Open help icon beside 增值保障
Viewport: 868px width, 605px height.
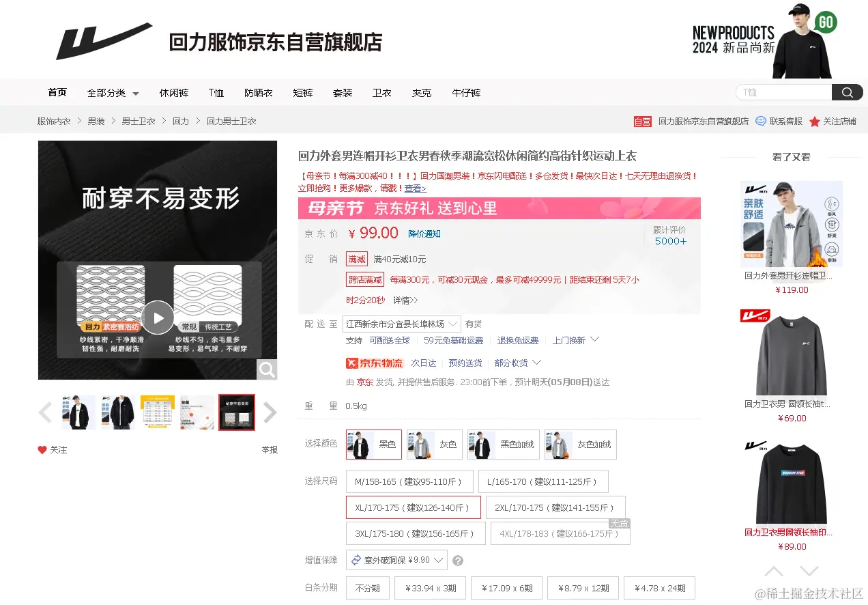tap(458, 561)
